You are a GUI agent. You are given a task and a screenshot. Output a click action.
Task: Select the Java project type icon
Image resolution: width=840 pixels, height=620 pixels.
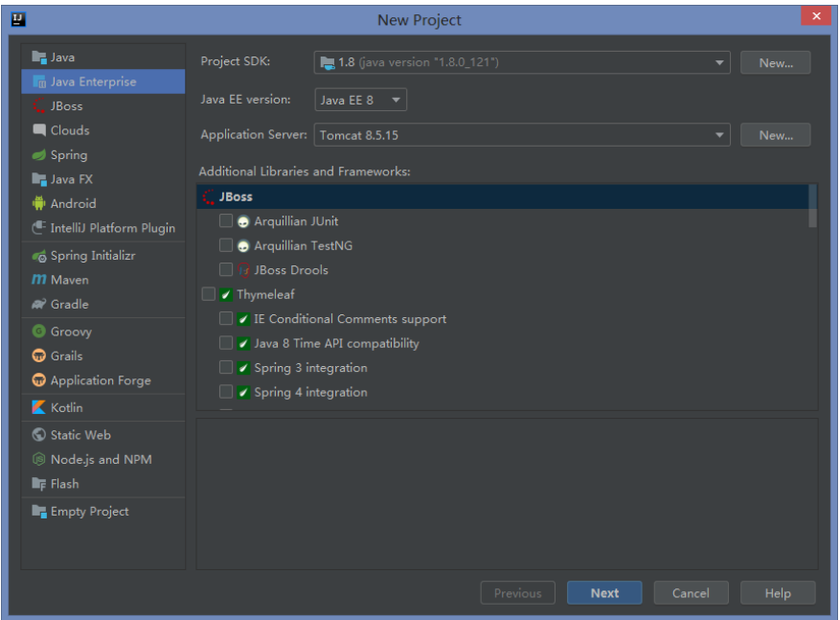[x=39, y=57]
